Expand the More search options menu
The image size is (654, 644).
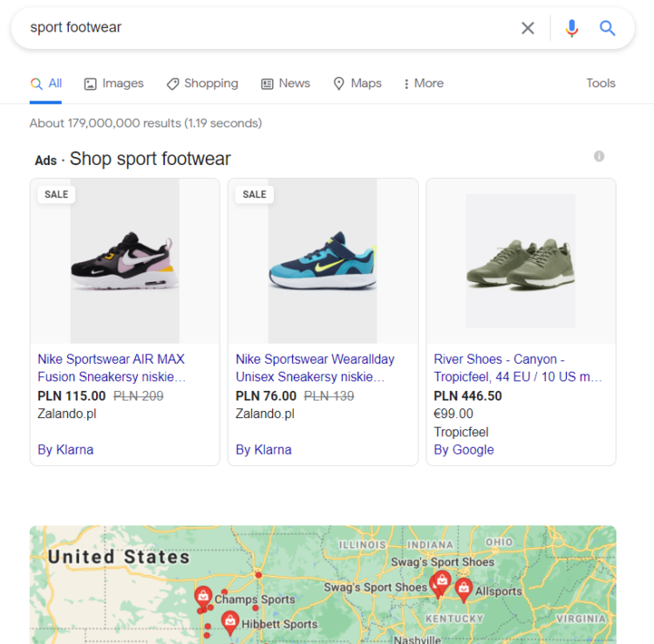tap(423, 84)
